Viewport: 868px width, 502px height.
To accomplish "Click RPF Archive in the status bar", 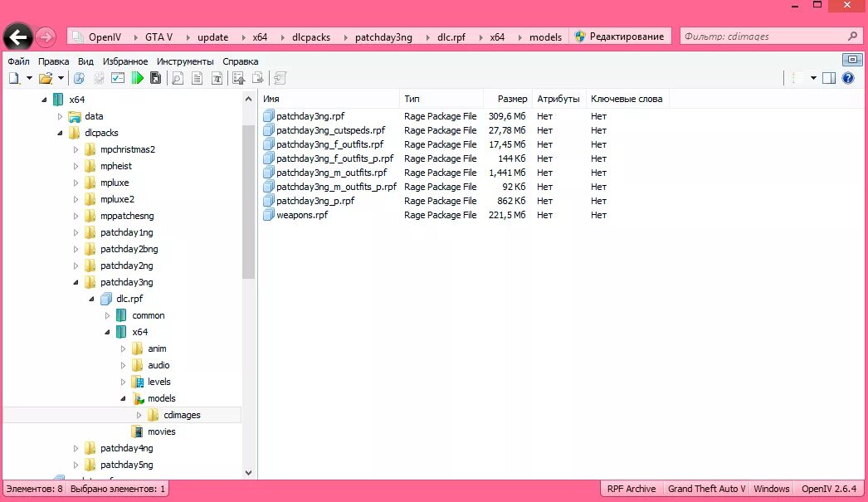I will tap(631, 489).
